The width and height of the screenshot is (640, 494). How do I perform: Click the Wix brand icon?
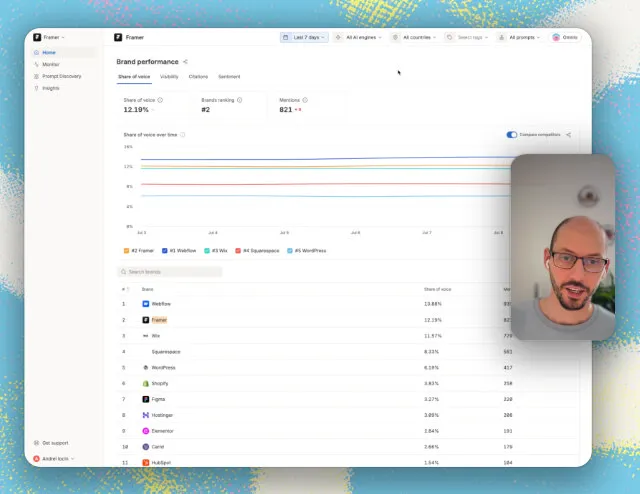146,336
